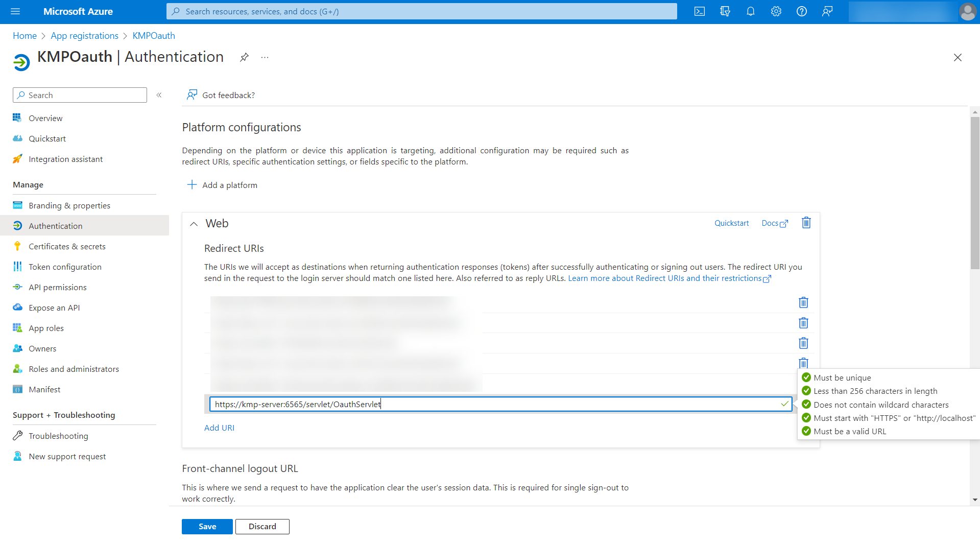Click the Add URI link
This screenshot has width=980, height=543.
(220, 428)
